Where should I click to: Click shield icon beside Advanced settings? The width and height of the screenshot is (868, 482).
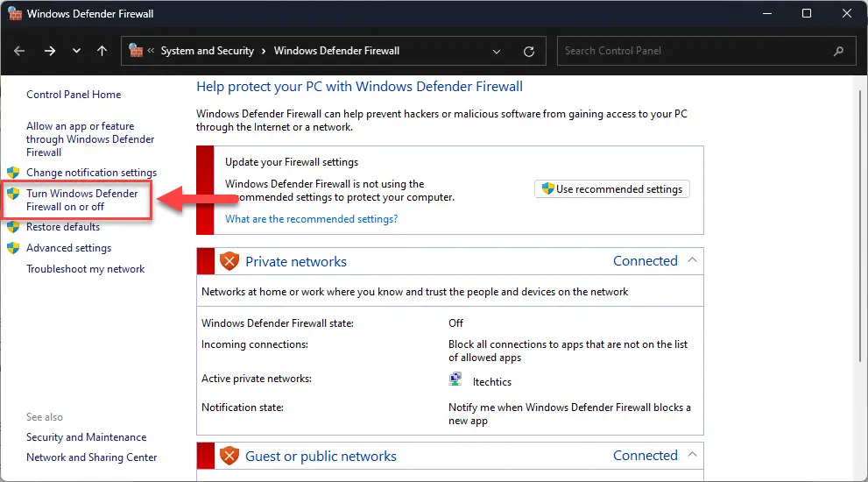pos(13,248)
